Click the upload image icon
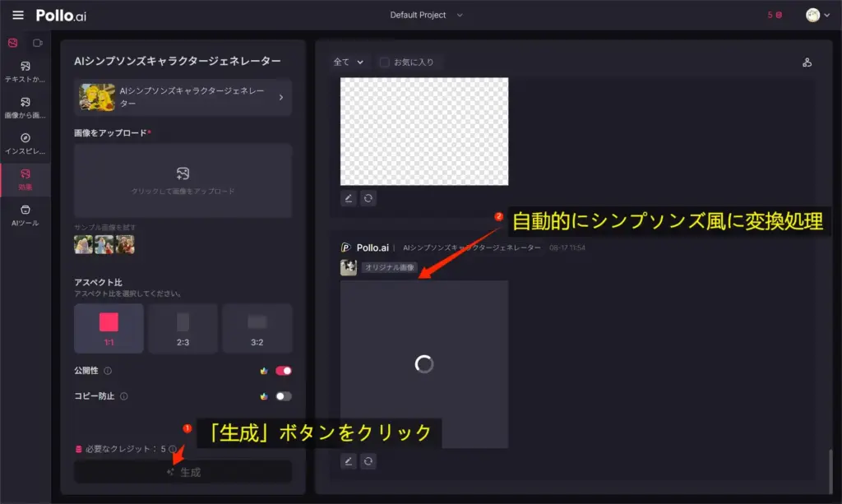The width and height of the screenshot is (842, 504). [x=183, y=173]
